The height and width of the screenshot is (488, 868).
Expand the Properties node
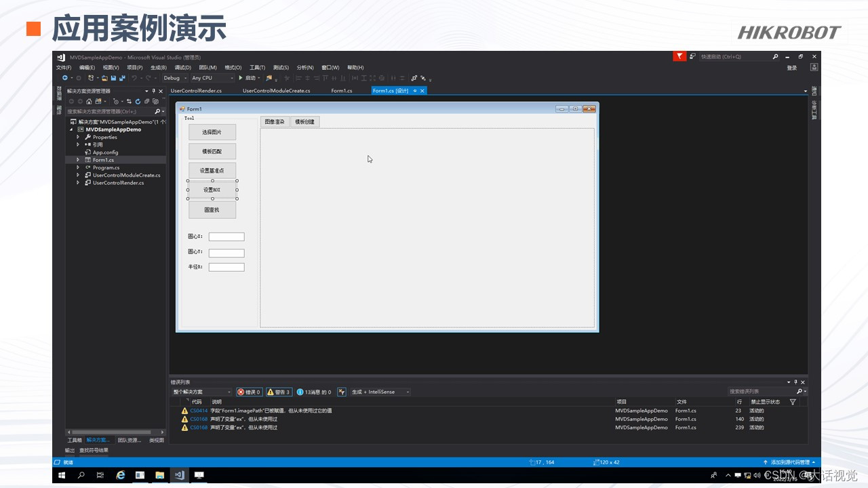pyautogui.click(x=78, y=137)
